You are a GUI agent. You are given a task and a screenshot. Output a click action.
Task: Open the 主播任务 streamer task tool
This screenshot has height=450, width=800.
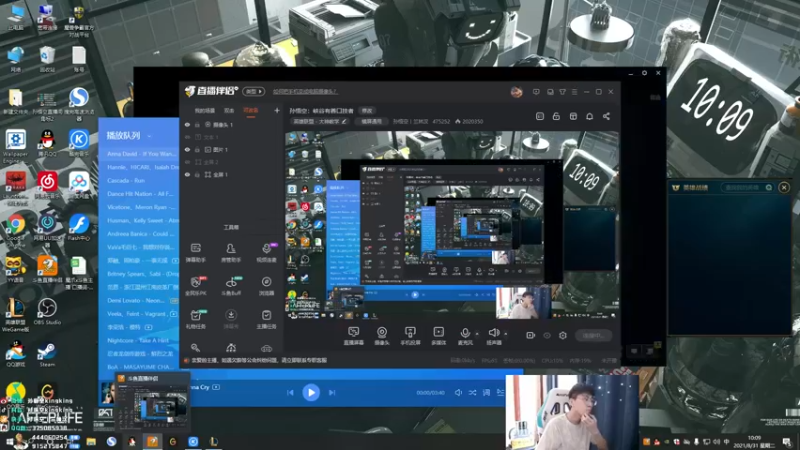pos(266,319)
